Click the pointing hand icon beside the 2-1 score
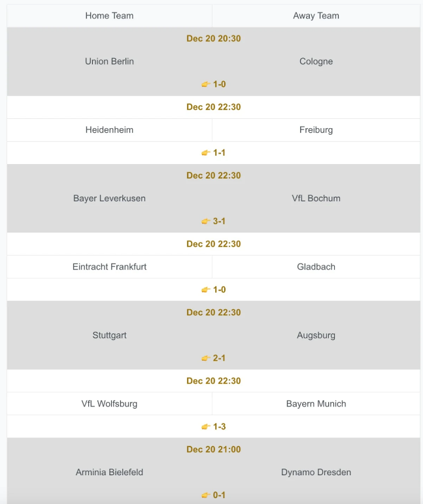 (x=206, y=358)
